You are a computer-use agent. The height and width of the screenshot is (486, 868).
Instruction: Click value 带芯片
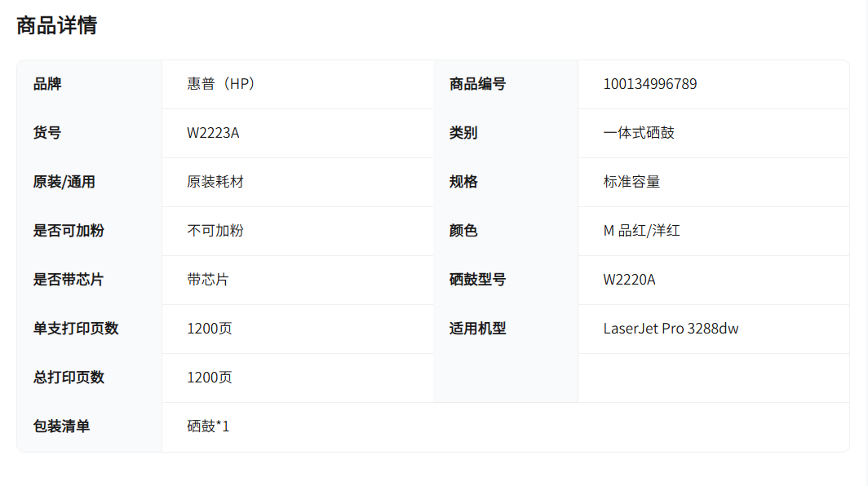point(208,280)
